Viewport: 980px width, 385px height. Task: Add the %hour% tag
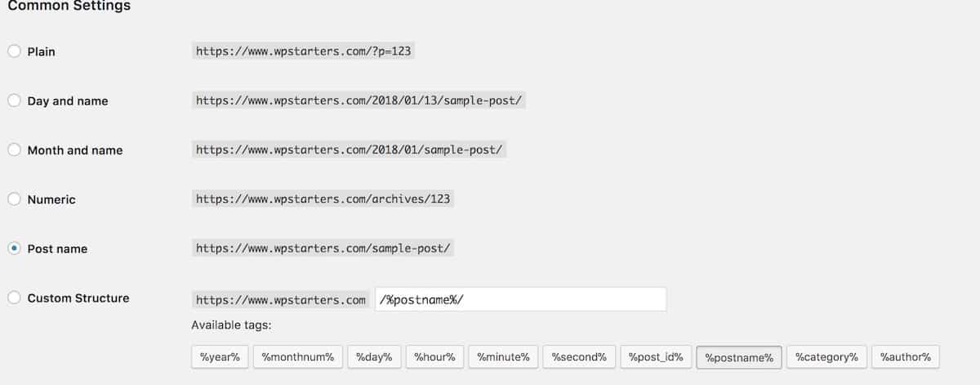coord(435,357)
